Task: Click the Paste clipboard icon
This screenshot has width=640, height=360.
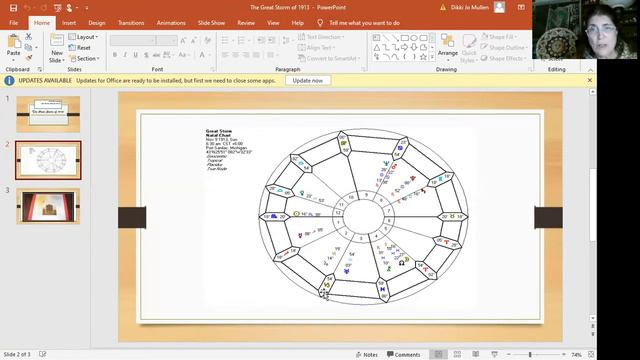Action: tap(13, 41)
